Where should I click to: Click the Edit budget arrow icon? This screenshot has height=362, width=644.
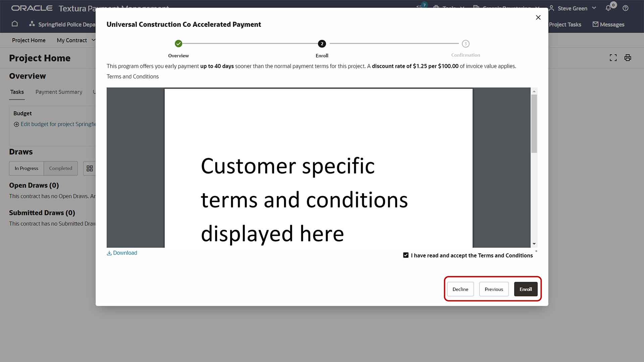16,124
